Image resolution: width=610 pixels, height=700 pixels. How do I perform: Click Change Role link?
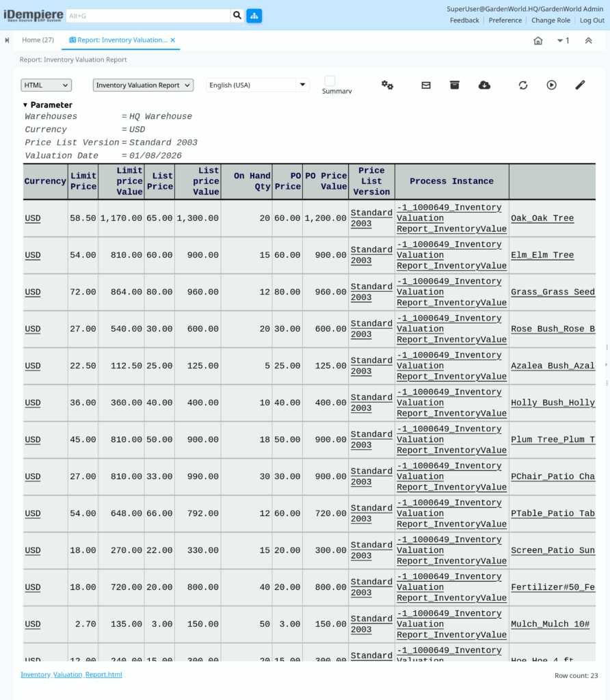pyautogui.click(x=551, y=20)
